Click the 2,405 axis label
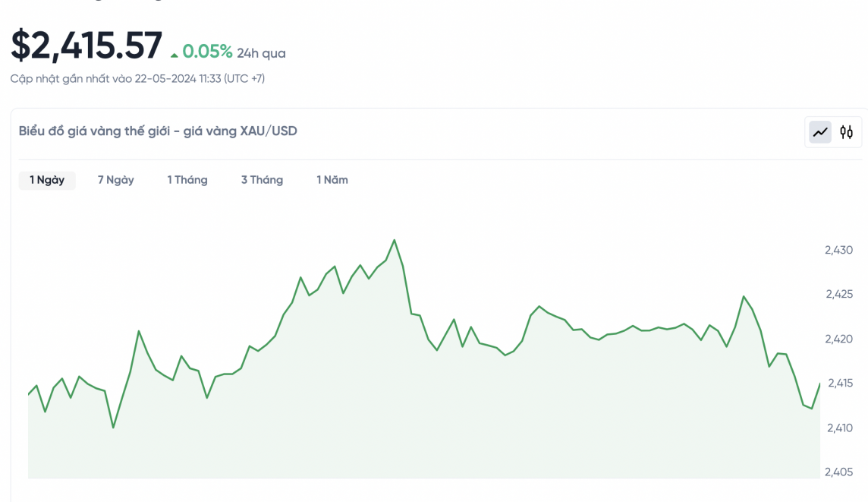Image resolution: width=868 pixels, height=502 pixels. [x=838, y=472]
